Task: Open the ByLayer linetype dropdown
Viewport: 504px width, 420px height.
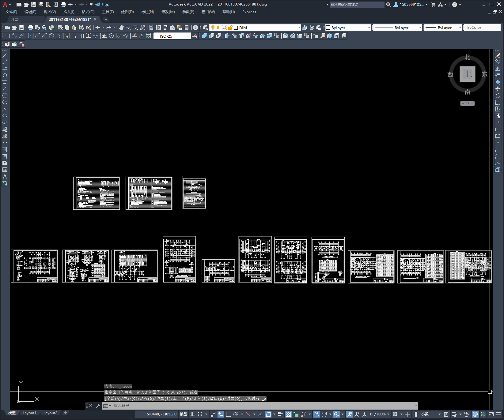Action: [x=420, y=28]
